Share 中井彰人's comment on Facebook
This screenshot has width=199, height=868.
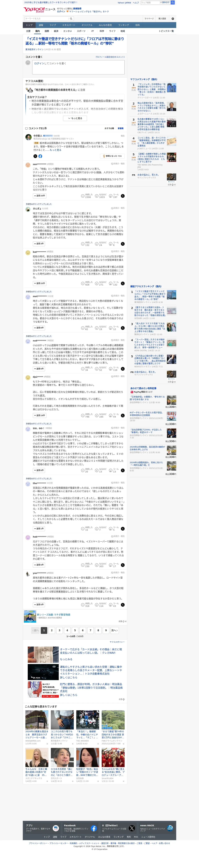pyautogui.click(x=40, y=156)
